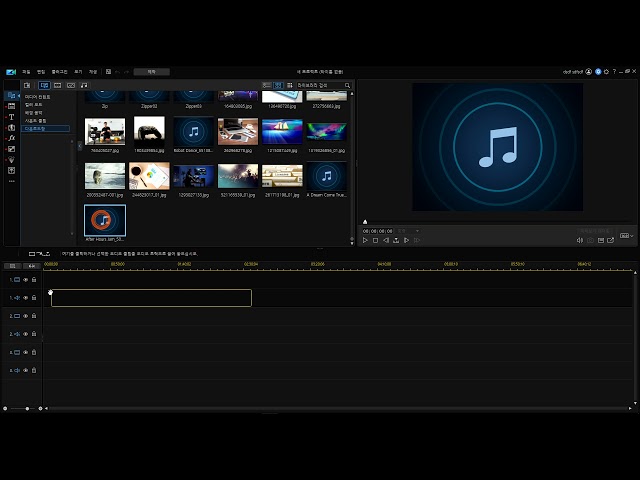
Task: Open the preview aspect ratio dropdown
Action: pyautogui.click(x=627, y=236)
